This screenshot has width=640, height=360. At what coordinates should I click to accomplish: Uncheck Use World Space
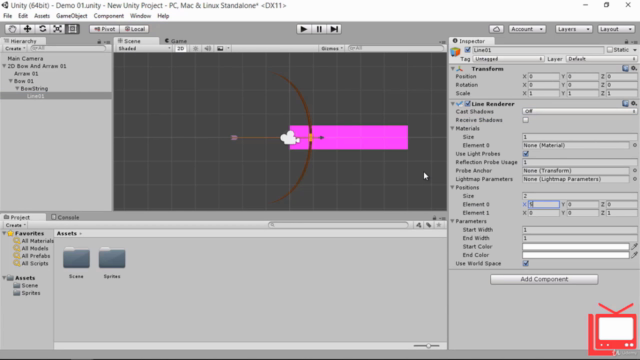(526, 264)
